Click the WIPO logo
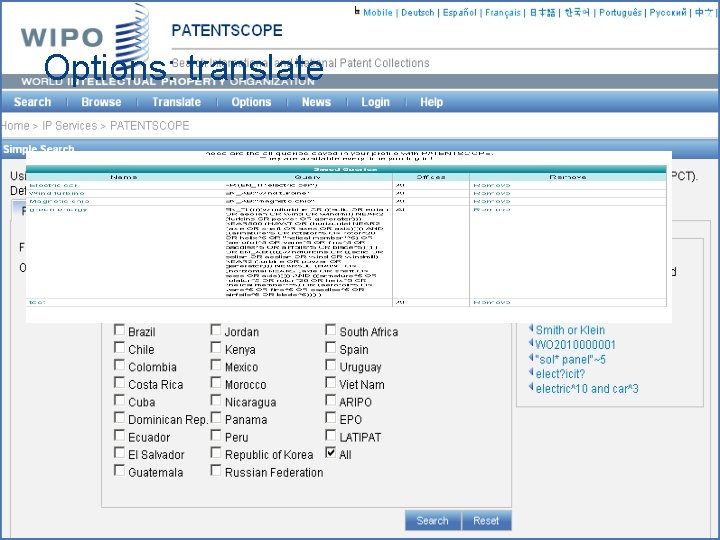The height and width of the screenshot is (540, 720). click(85, 37)
